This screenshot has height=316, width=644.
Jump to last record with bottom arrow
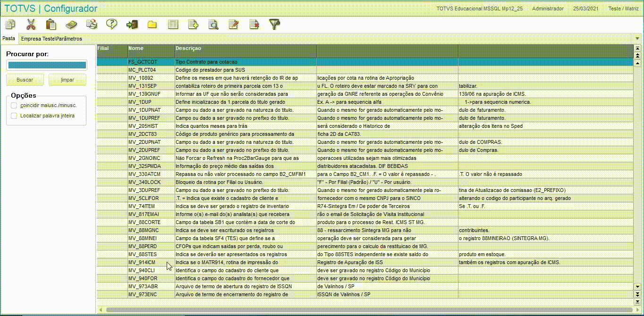pos(637,301)
